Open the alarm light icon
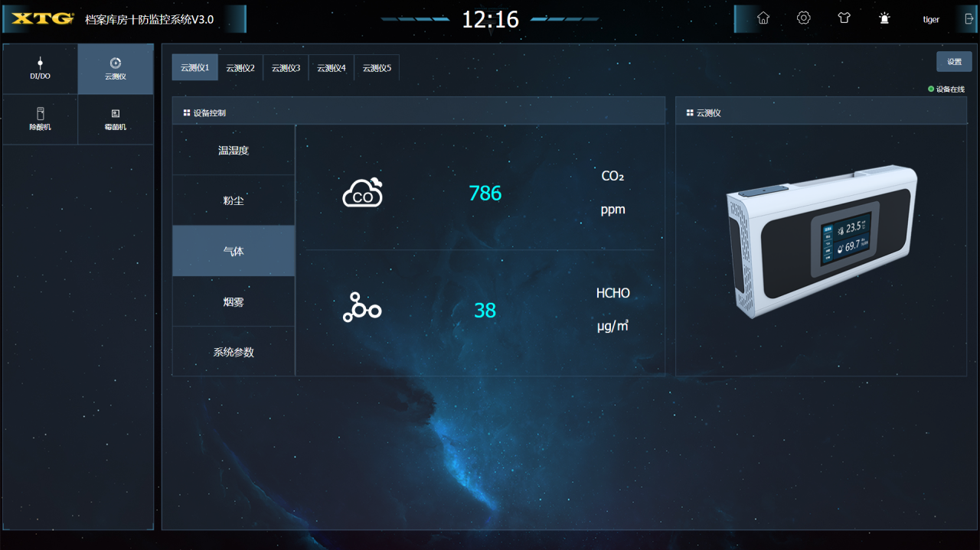Image resolution: width=980 pixels, height=550 pixels. (x=884, y=18)
